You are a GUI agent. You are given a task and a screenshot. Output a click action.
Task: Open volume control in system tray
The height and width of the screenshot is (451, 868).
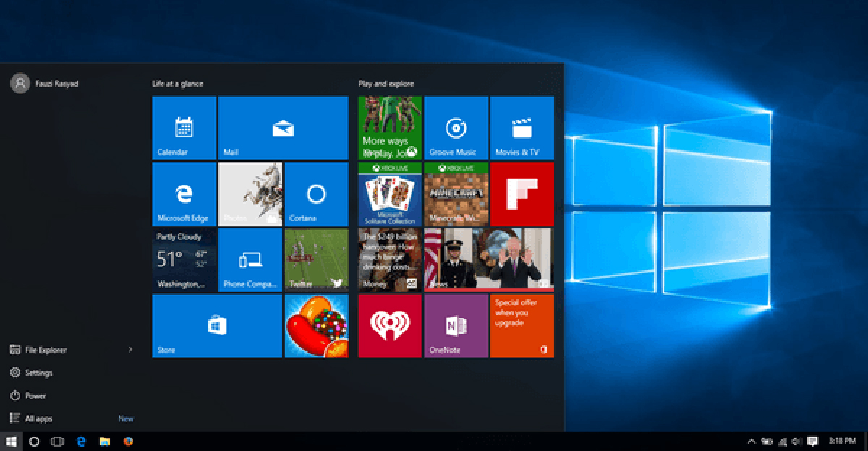(x=796, y=441)
